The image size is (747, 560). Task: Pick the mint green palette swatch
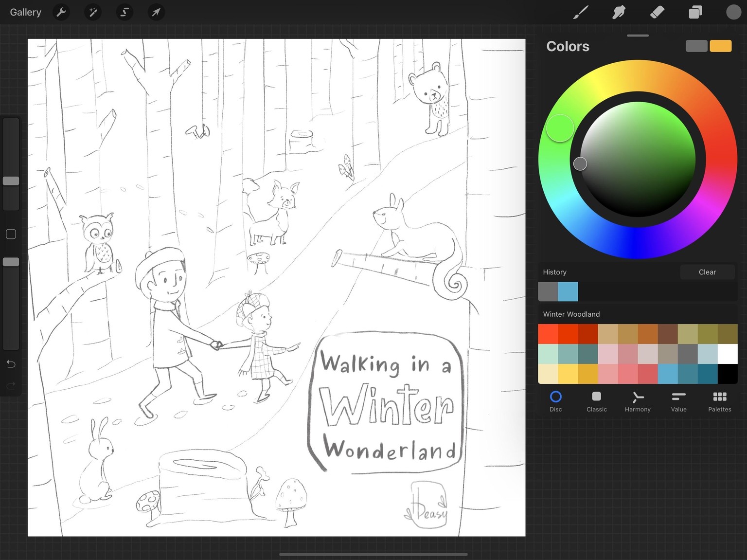coord(548,354)
